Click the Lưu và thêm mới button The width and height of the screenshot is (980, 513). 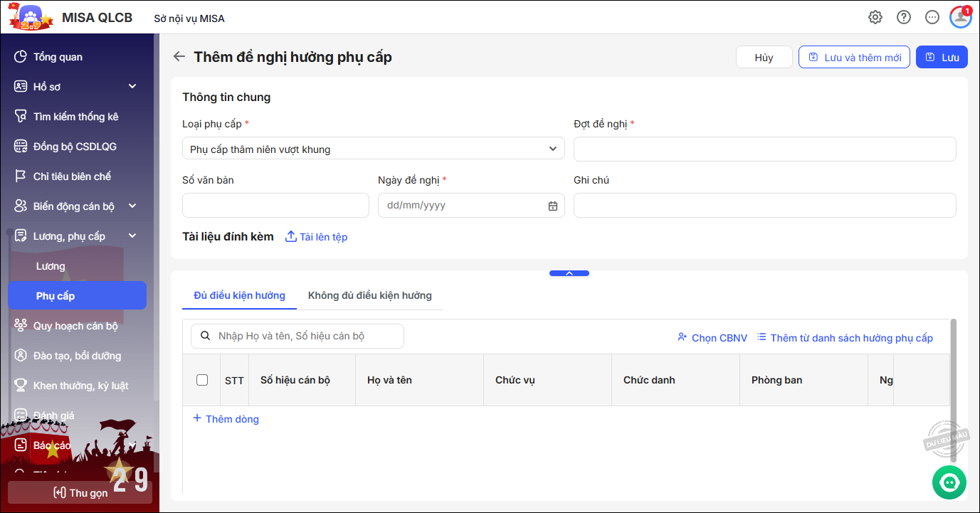pyautogui.click(x=854, y=58)
